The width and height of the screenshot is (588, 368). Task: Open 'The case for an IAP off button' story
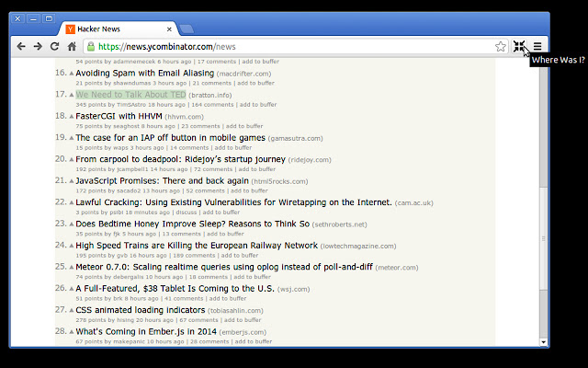170,138
